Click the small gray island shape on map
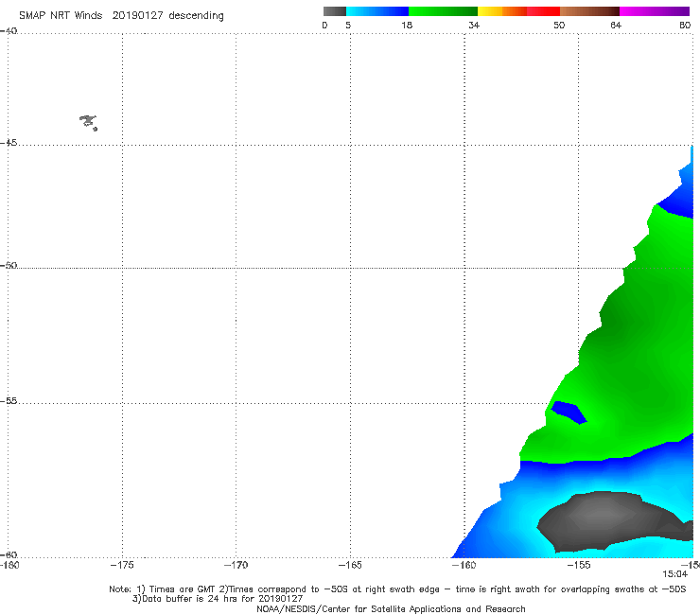Image resolution: width=700 pixels, height=615 pixels. [x=88, y=122]
